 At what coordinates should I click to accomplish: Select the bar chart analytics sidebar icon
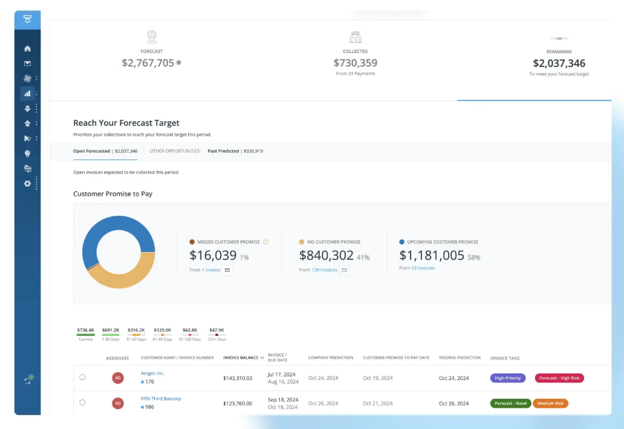27,93
